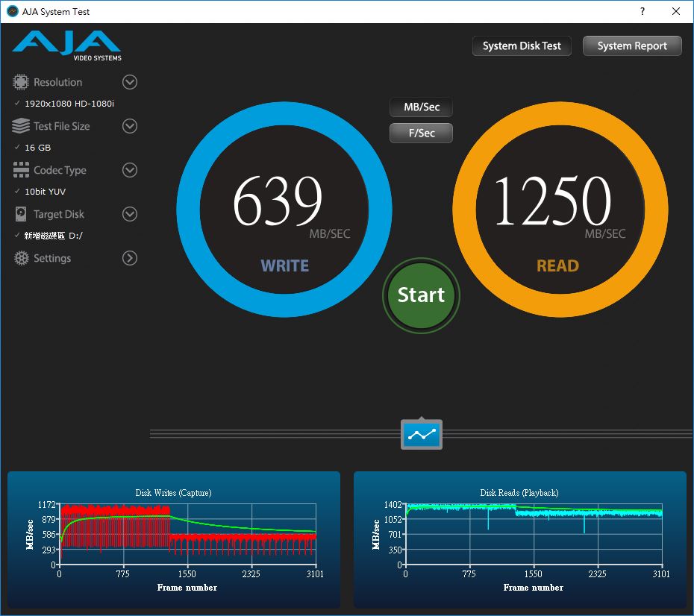Screen dimensions: 694x616
Task: Open the System Report tab
Action: (632, 46)
